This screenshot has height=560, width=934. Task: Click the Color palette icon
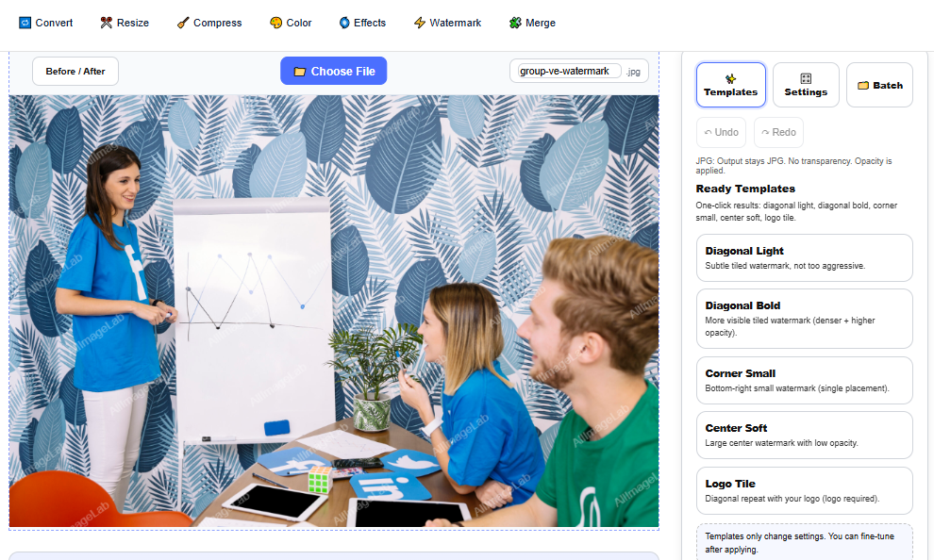275,23
